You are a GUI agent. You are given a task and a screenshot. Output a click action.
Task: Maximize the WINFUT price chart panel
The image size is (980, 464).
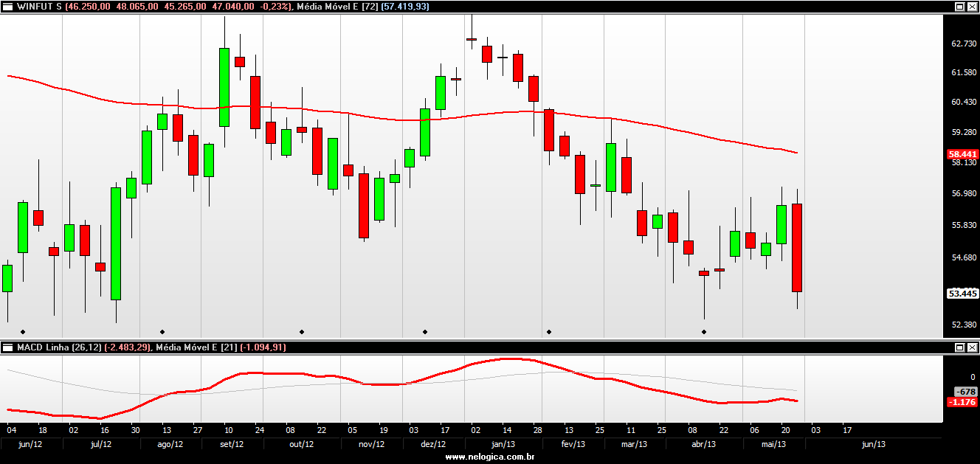(x=960, y=7)
